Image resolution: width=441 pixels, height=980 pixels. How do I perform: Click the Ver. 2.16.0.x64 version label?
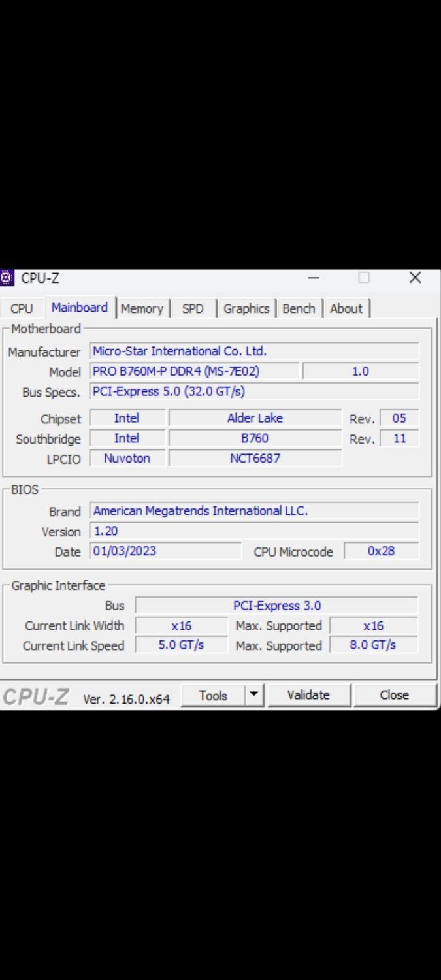pos(126,698)
